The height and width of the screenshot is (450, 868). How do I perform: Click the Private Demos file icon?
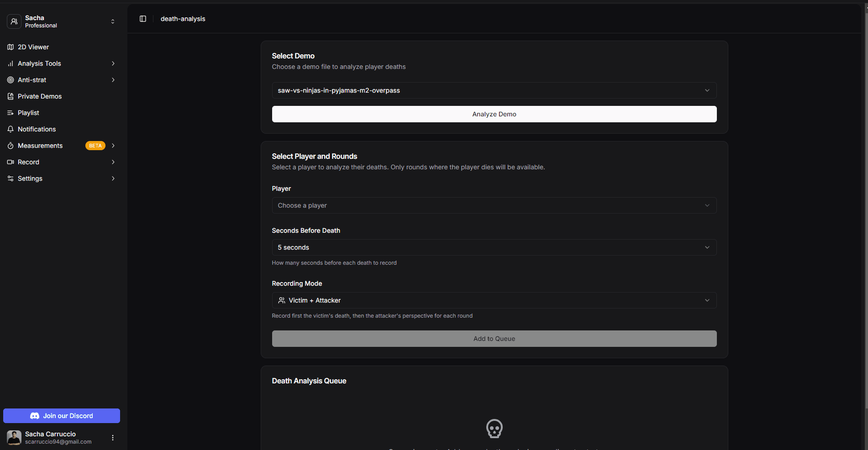point(11,96)
